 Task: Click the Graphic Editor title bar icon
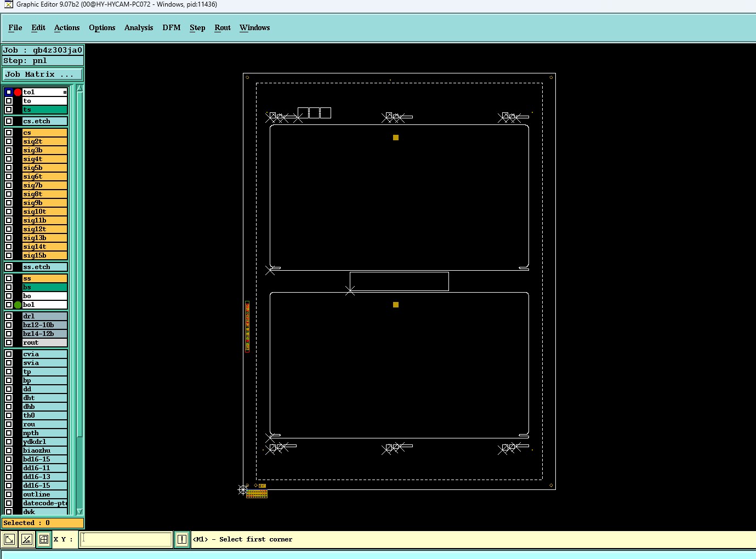pyautogui.click(x=8, y=4)
